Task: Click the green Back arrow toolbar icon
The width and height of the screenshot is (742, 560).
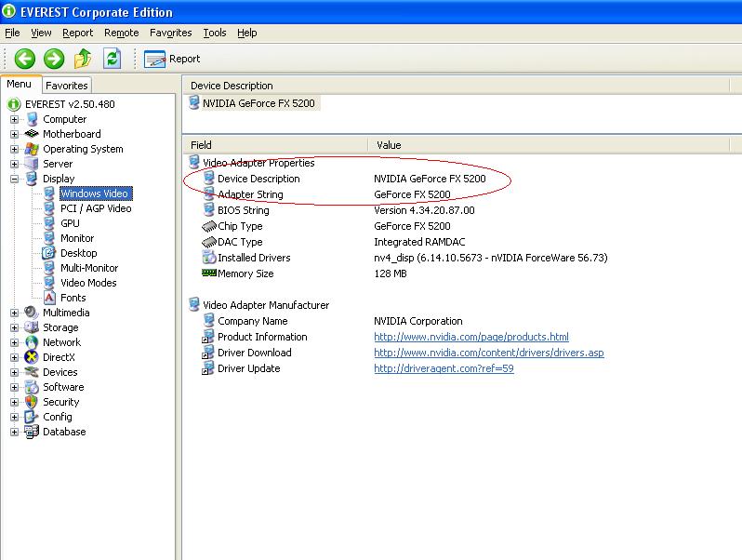Action: point(24,59)
